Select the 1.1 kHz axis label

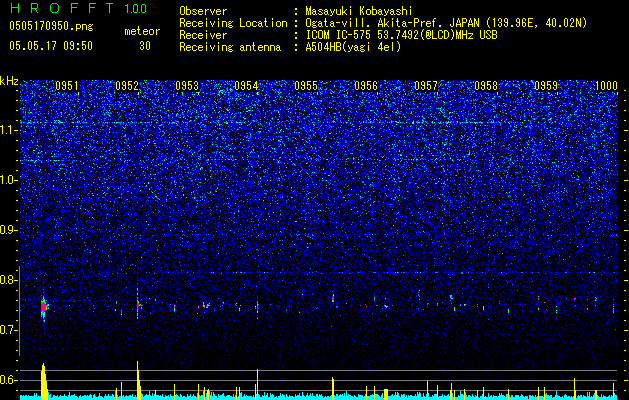click(9, 130)
